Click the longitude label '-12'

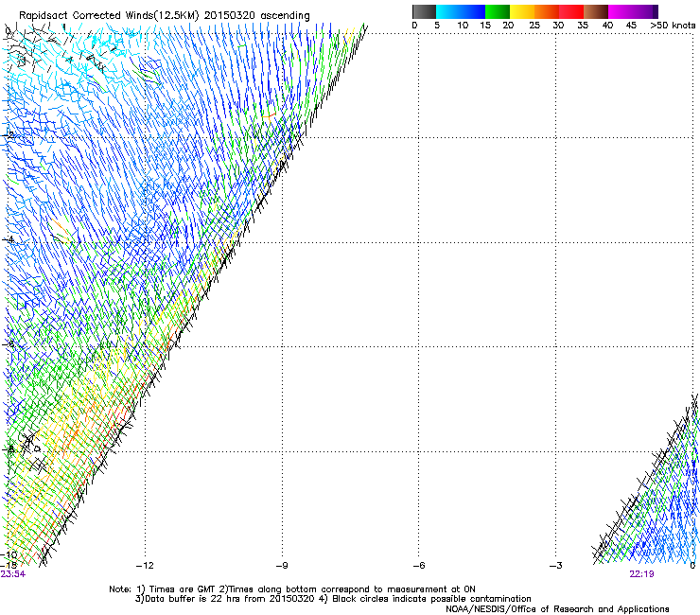145,566
